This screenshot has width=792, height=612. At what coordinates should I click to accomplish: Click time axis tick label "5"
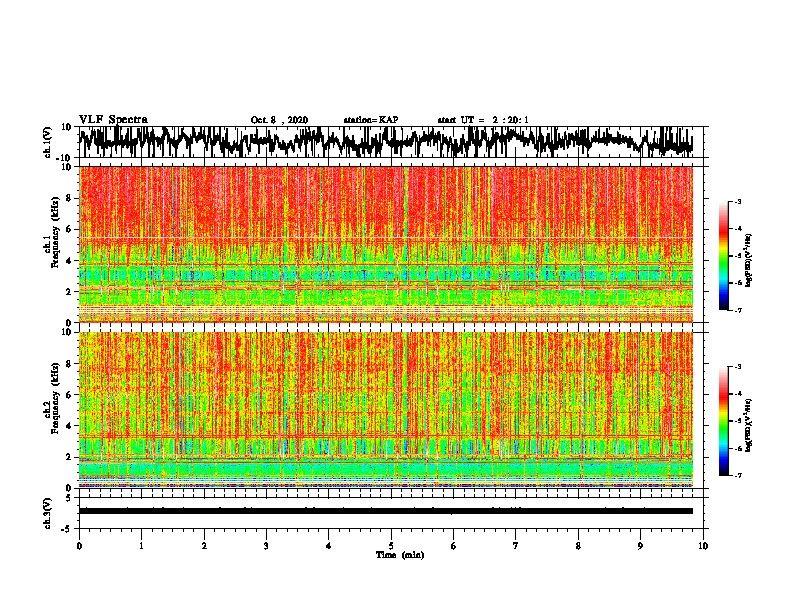point(391,546)
